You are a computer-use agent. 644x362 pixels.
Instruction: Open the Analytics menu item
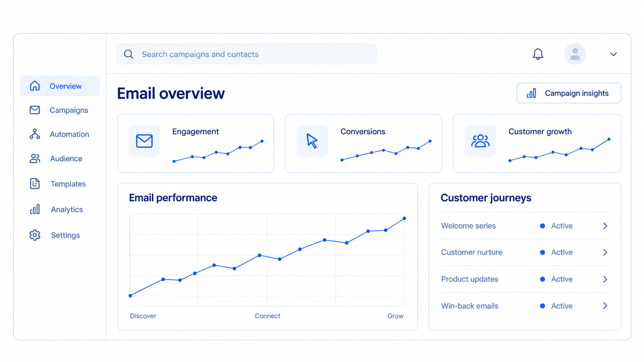coord(60,209)
